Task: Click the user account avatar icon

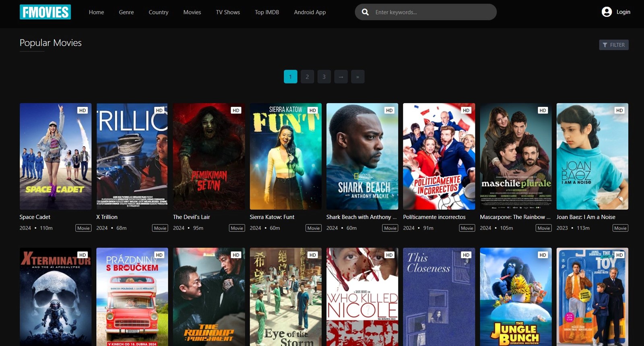Action: pyautogui.click(x=607, y=12)
